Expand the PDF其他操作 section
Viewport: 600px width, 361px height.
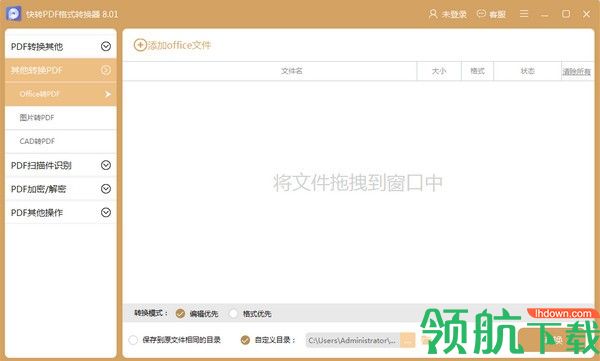[60, 212]
